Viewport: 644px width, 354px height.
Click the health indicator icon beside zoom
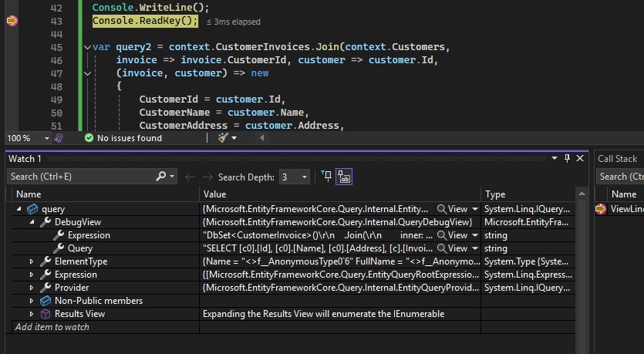pos(59,138)
